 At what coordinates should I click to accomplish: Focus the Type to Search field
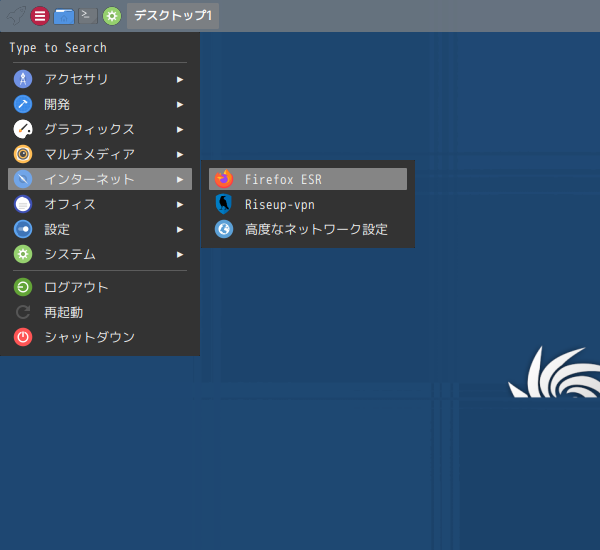click(x=99, y=48)
